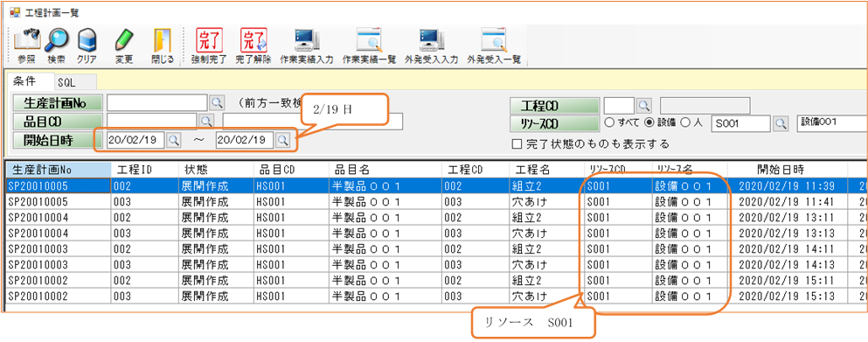The width and height of the screenshot is (868, 342).
Task: Click the start date from field 20/02/19
Action: (135, 140)
